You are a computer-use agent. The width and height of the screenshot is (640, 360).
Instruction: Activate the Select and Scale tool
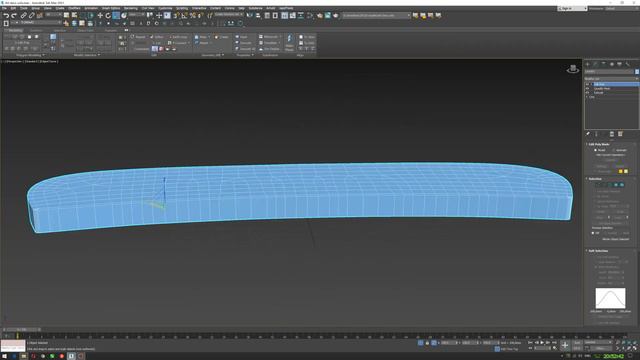[116, 16]
